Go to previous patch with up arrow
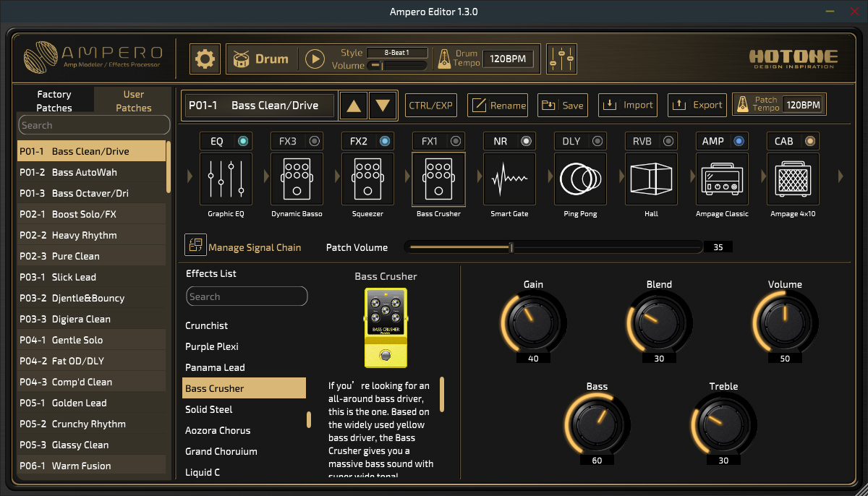The width and height of the screenshot is (868, 496). (354, 106)
